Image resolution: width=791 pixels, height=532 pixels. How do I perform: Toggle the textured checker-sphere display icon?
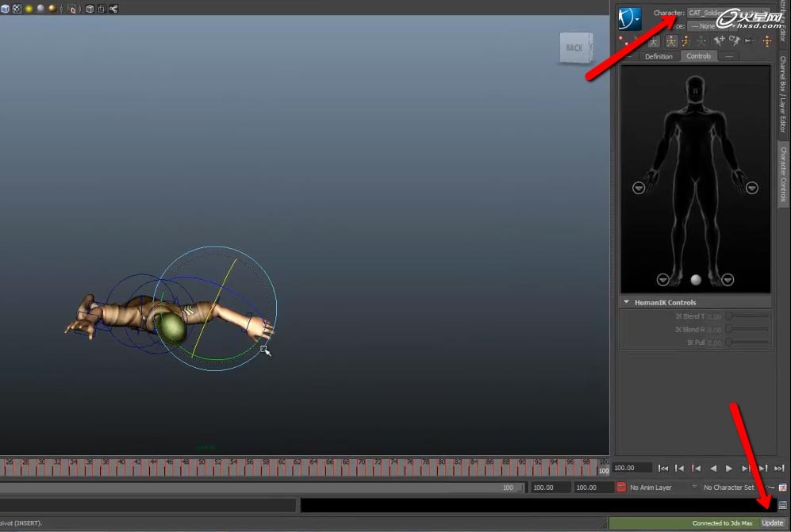[17, 9]
